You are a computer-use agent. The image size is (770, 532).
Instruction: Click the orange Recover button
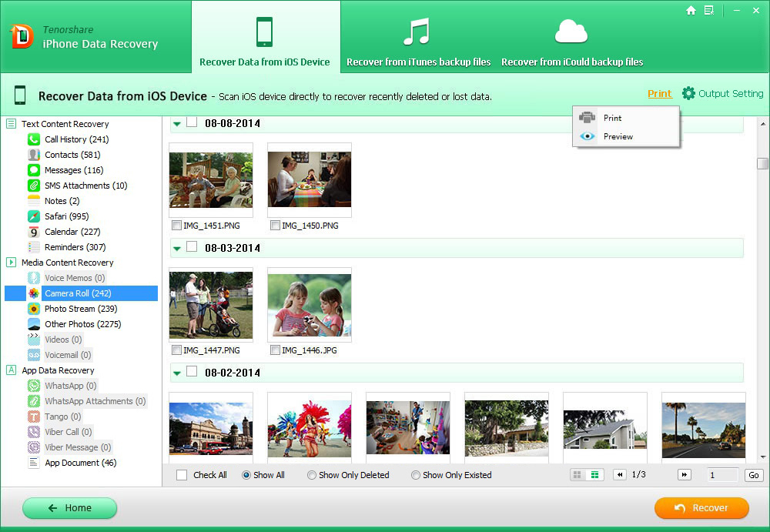(x=701, y=508)
